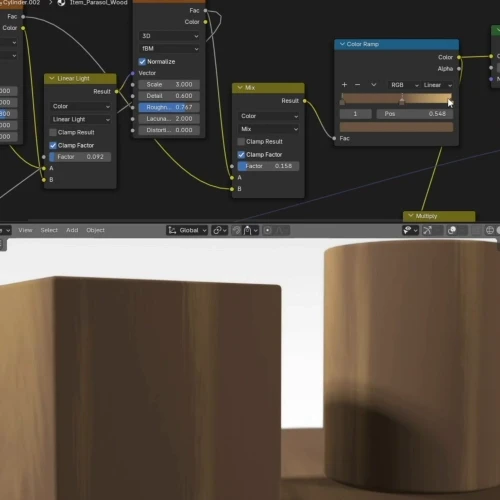
Task: Toggle Show Overlays icon
Action: pyautogui.click(x=452, y=230)
